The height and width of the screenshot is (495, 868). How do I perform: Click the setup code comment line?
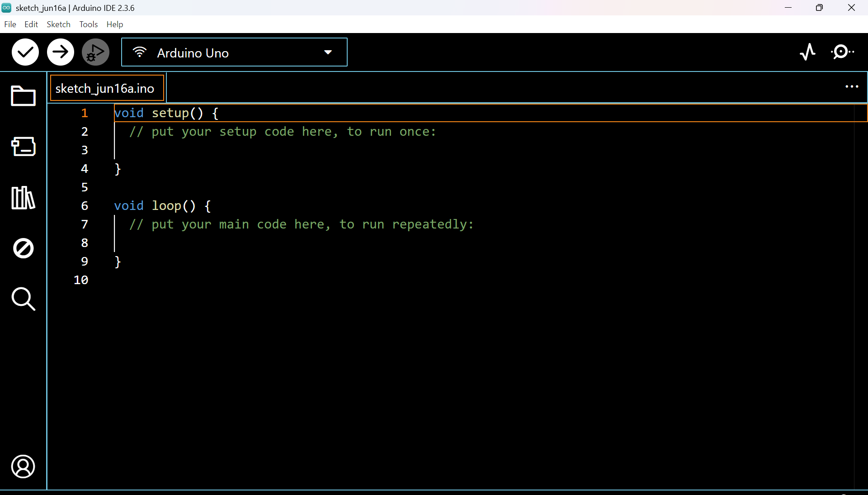click(x=283, y=132)
